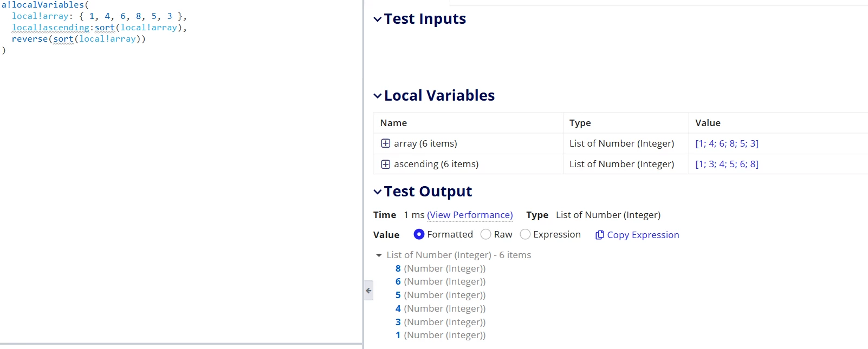Viewport: 868px width, 349px height.
Task: Click the a!localVariables( line in editor
Action: click(x=45, y=5)
